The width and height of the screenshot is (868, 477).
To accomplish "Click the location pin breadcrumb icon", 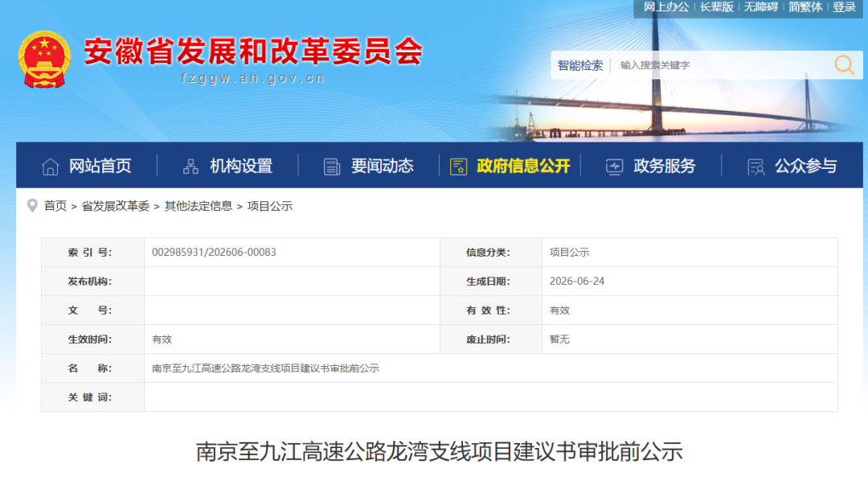I will [32, 206].
